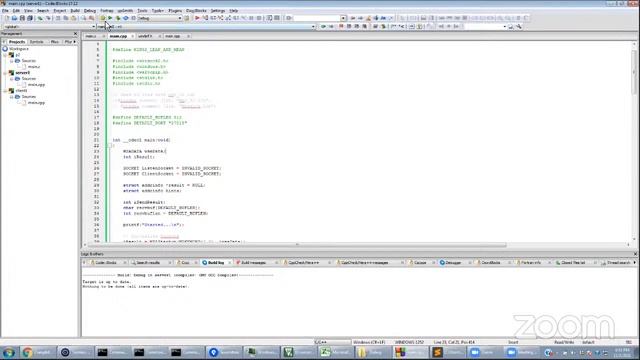Viewport: 640px width, 360px height.
Task: Switch to the Search results log tab
Action: pyautogui.click(x=149, y=263)
